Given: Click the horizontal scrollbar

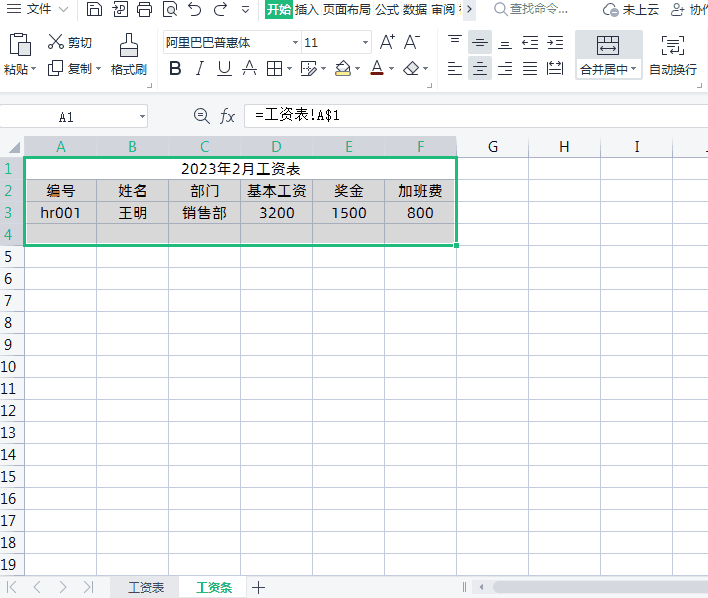Looking at the screenshot, I should (600, 587).
